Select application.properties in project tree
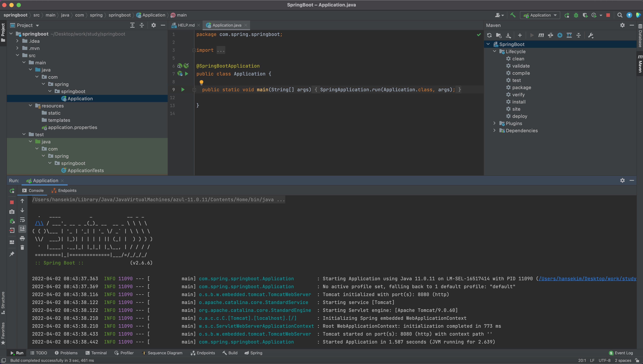The height and width of the screenshot is (364, 643). click(x=72, y=128)
